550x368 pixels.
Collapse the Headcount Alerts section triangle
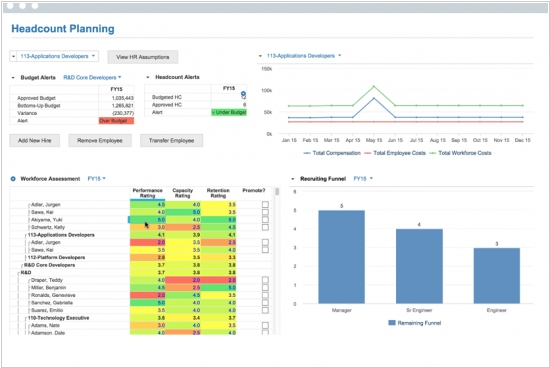[x=148, y=77]
